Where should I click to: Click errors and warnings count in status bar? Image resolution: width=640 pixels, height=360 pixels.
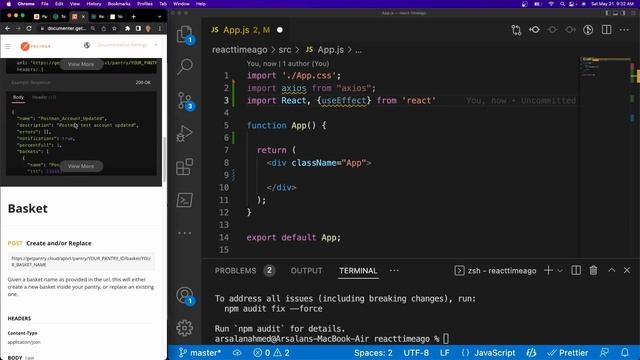coord(271,353)
